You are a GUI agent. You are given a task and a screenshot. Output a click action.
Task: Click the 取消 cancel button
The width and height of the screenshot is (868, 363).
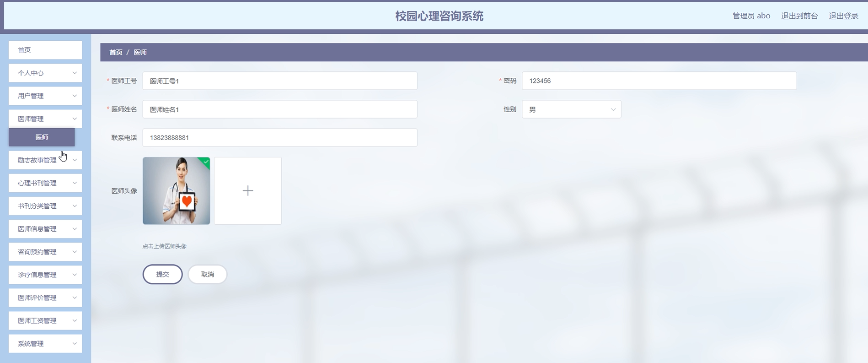pyautogui.click(x=208, y=274)
